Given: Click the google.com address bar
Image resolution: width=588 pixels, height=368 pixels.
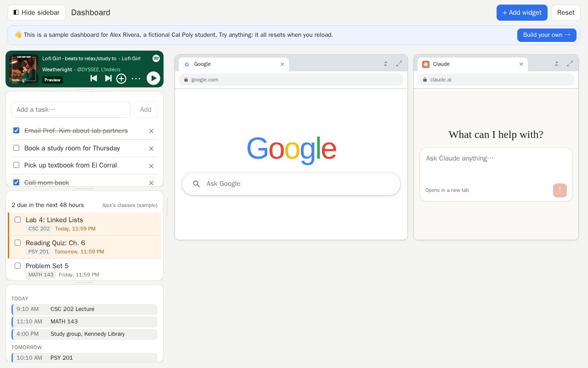Looking at the screenshot, I should (x=291, y=80).
